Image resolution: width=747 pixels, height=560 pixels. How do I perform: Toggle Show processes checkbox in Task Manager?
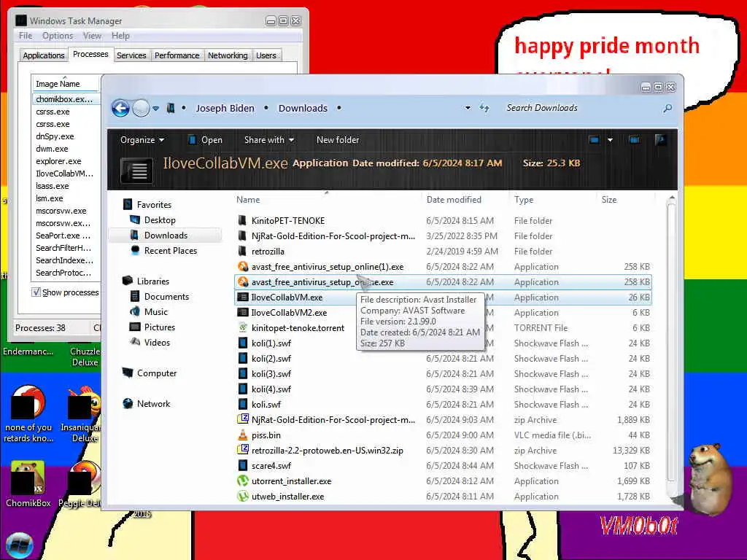tap(36, 292)
